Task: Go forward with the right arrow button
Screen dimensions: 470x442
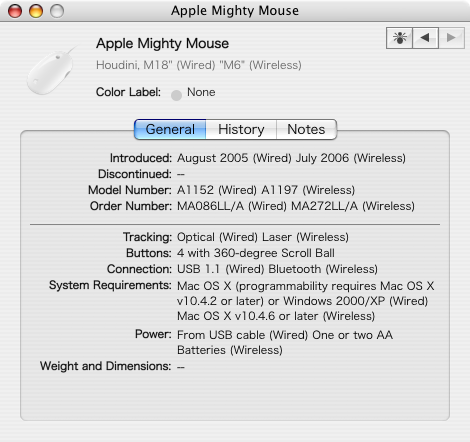Action: pos(451,38)
